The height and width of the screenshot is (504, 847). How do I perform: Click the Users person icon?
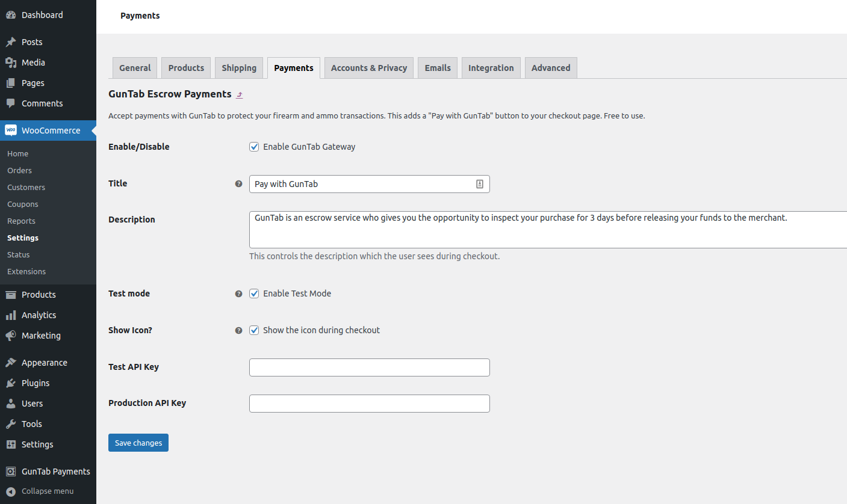coord(11,404)
